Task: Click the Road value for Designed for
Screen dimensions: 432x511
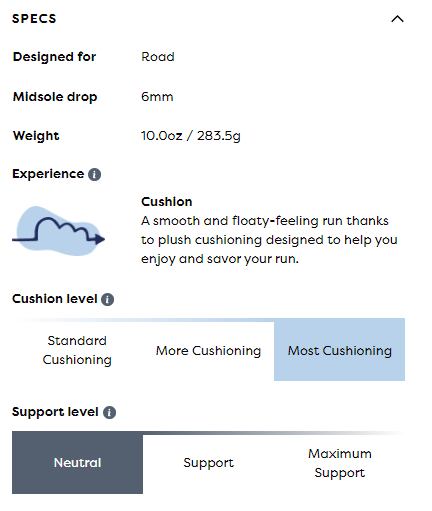Action: [158, 57]
